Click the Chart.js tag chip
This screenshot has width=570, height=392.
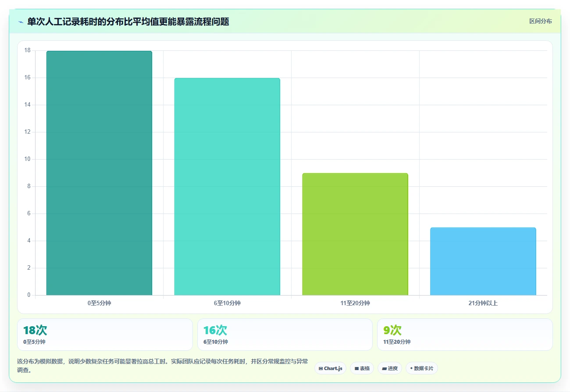330,368
